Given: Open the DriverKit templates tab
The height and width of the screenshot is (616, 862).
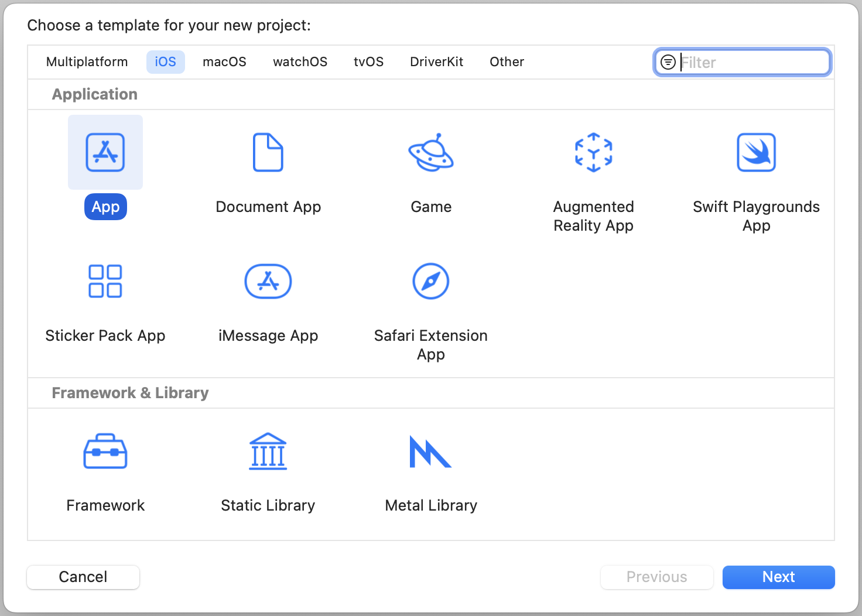Looking at the screenshot, I should [x=436, y=61].
